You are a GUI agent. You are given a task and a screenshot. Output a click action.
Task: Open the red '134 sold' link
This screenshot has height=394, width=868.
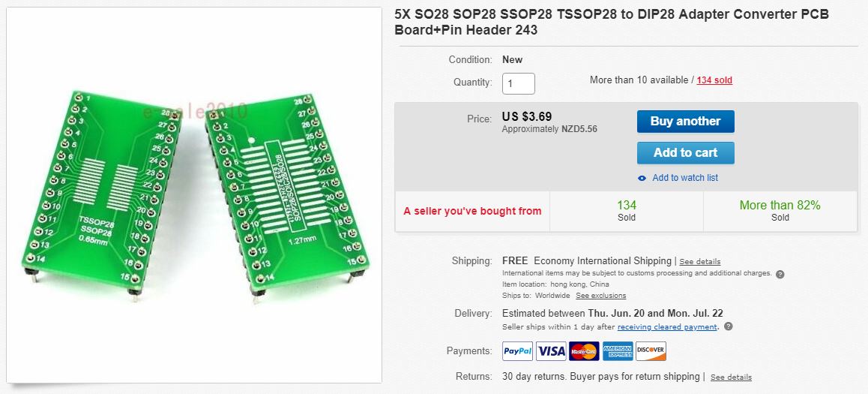pyautogui.click(x=714, y=80)
